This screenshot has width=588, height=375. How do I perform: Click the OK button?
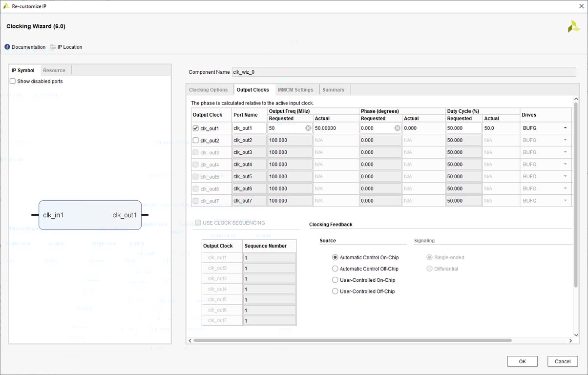click(522, 361)
